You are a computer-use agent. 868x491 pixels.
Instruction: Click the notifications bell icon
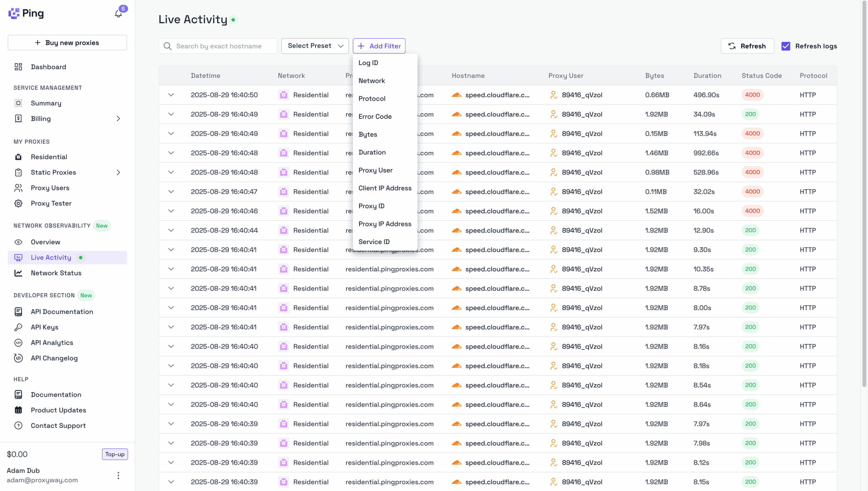click(x=118, y=14)
